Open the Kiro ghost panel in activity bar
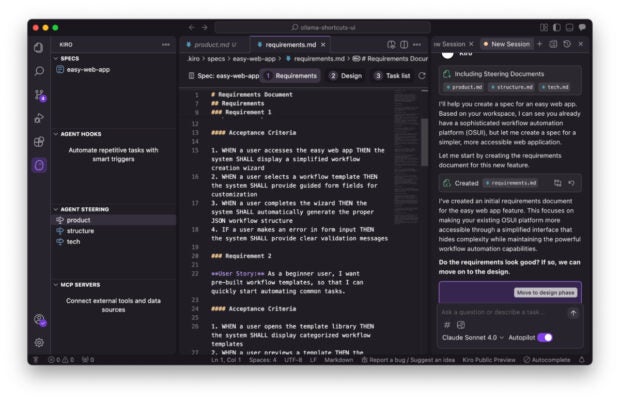This screenshot has height=401, width=620. (x=39, y=165)
